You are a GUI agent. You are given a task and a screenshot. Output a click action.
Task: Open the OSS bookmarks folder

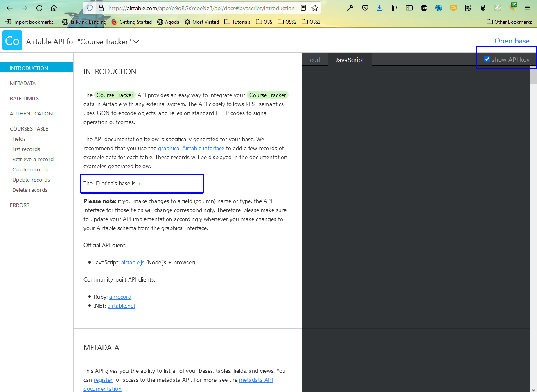[264, 22]
